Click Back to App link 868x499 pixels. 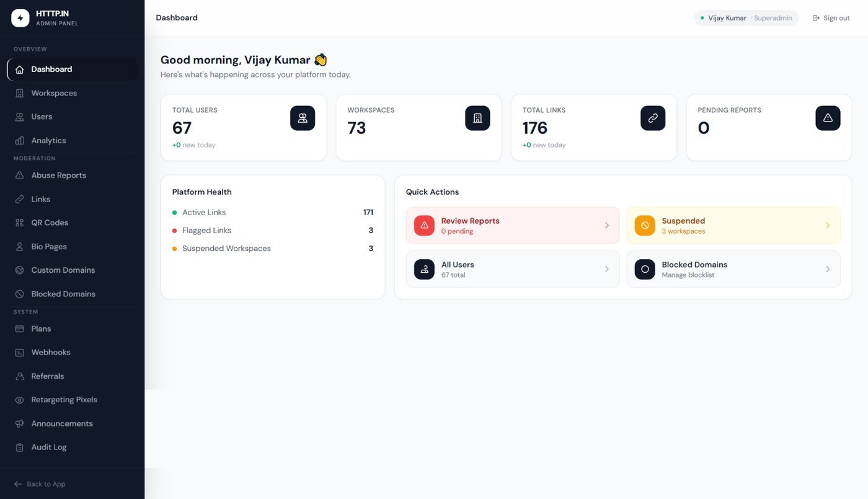click(x=40, y=484)
